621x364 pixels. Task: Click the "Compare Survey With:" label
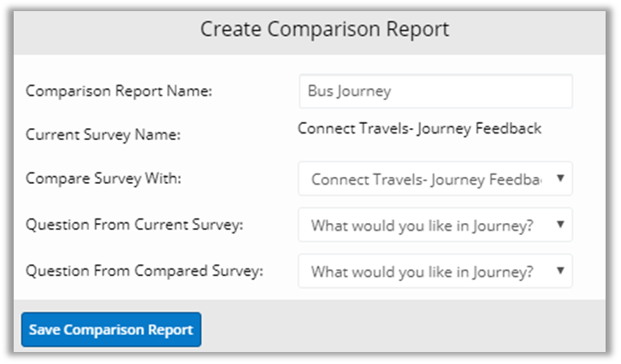coord(103,179)
